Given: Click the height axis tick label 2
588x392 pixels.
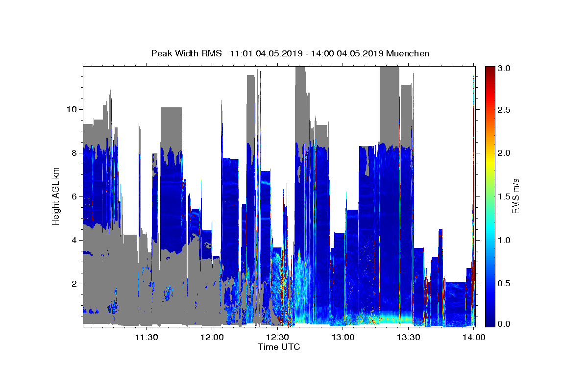Looking at the screenshot, I should tap(75, 284).
